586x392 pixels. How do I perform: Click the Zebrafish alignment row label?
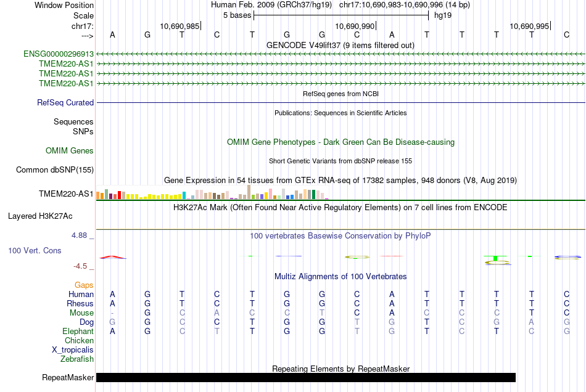(x=77, y=359)
